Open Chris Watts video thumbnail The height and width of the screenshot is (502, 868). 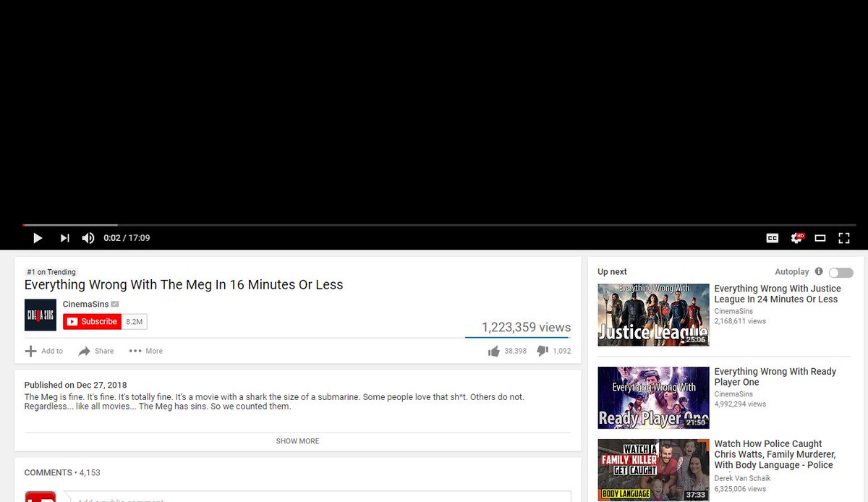click(653, 470)
